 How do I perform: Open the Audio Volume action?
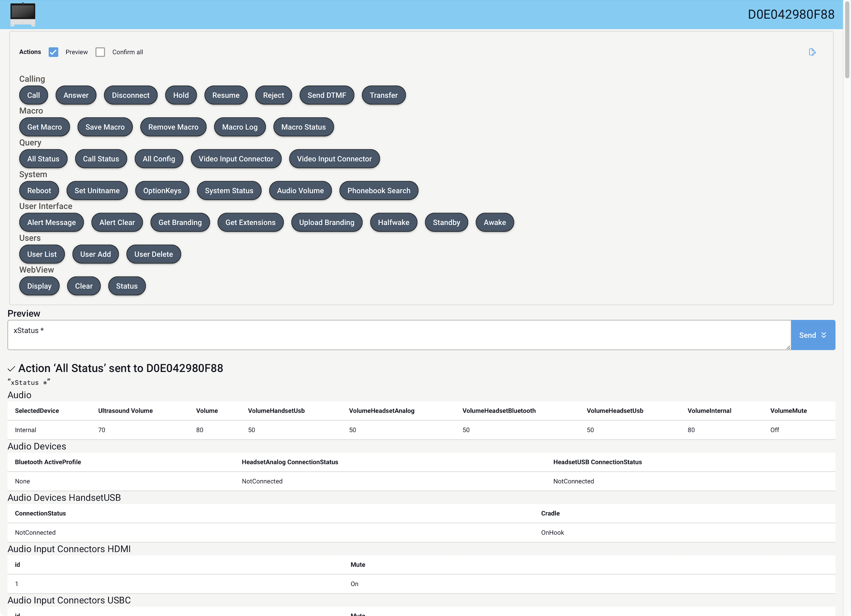(300, 191)
